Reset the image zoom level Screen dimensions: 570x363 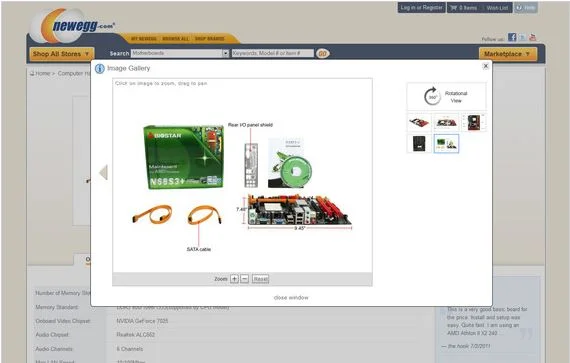260,279
